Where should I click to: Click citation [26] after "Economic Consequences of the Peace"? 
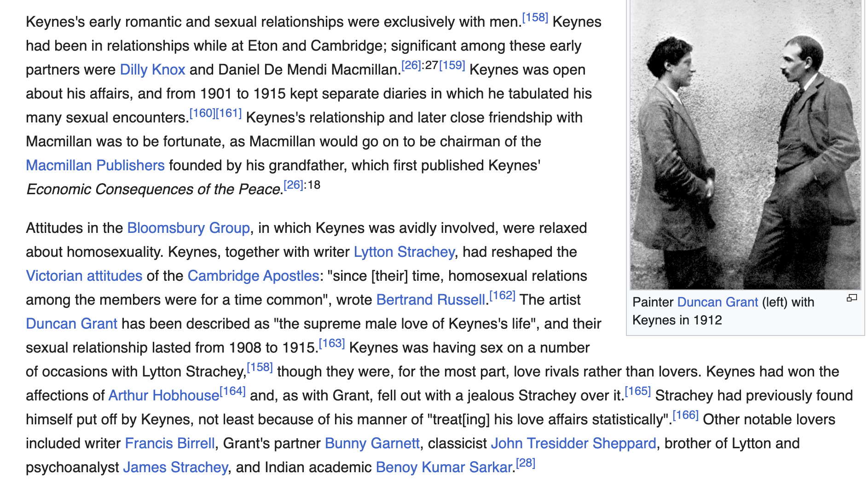294,185
